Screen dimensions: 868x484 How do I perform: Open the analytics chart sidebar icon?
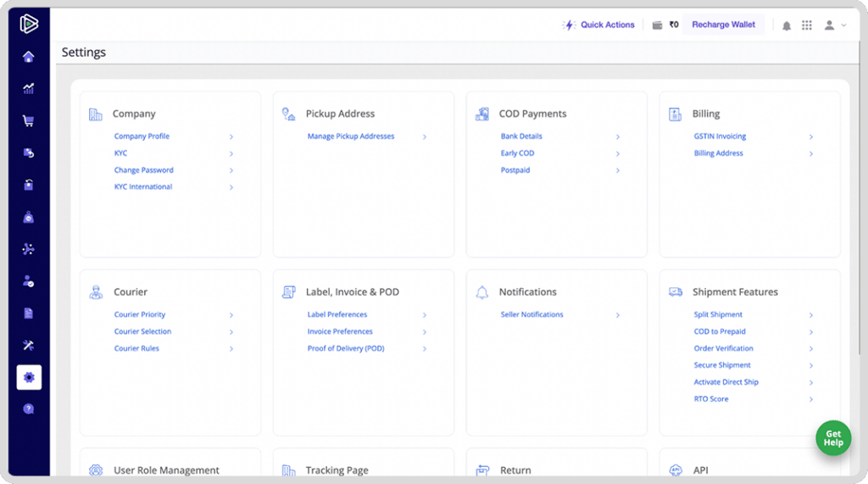[x=28, y=89]
